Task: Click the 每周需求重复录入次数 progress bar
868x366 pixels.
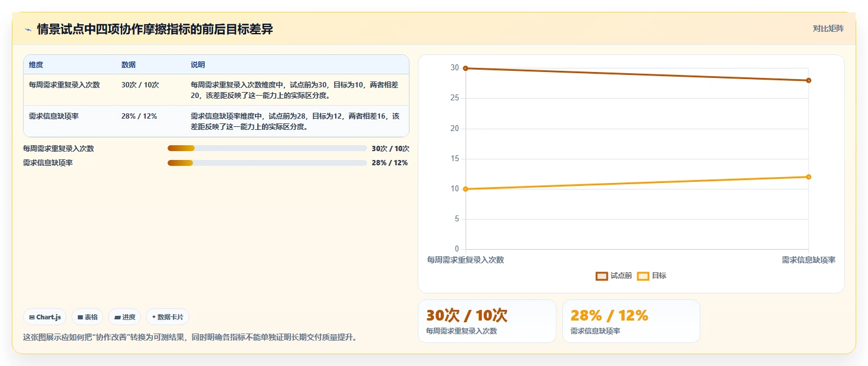Action: click(x=267, y=149)
